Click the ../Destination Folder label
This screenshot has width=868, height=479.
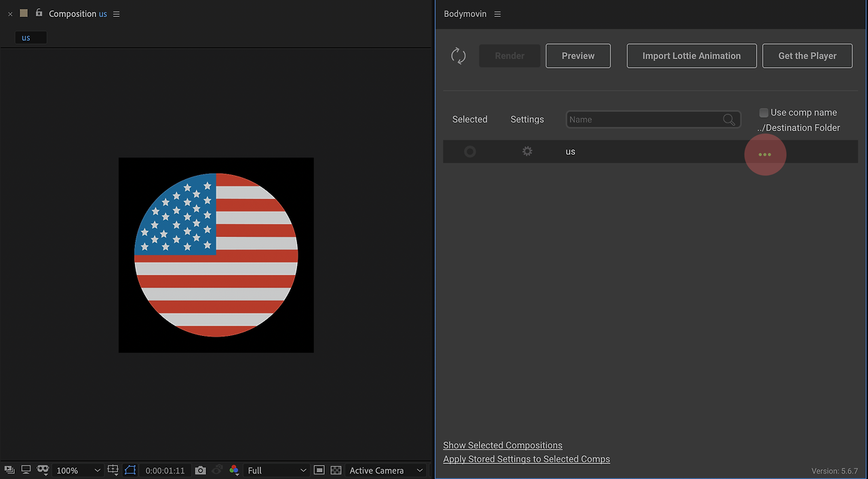click(x=799, y=128)
